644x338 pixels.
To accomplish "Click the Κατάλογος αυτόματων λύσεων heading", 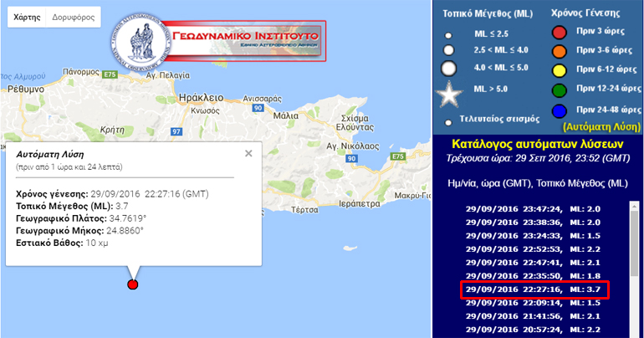I will (x=537, y=144).
